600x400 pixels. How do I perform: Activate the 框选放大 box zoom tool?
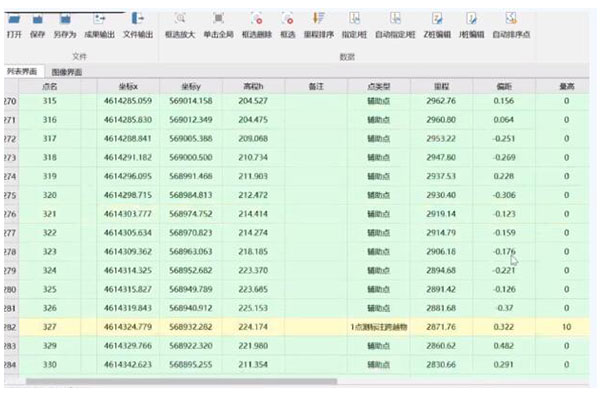tap(181, 23)
